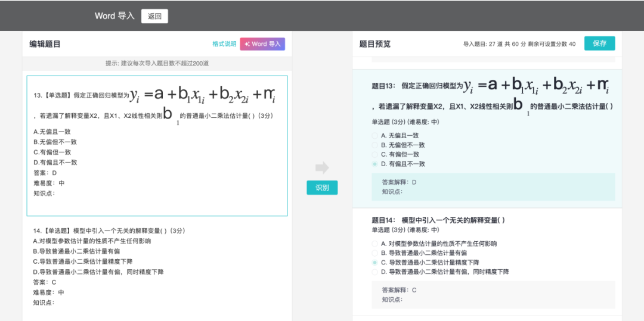
Task: Click the regression formula image in the editor
Action: click(x=203, y=94)
